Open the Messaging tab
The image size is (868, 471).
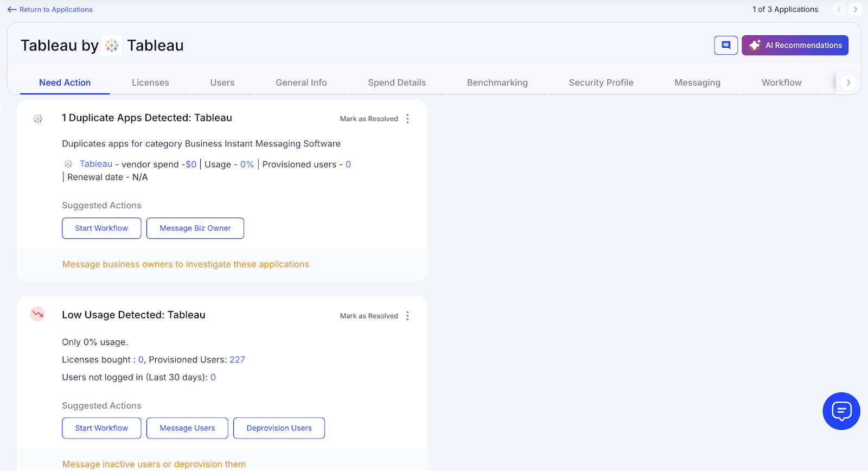tap(698, 82)
